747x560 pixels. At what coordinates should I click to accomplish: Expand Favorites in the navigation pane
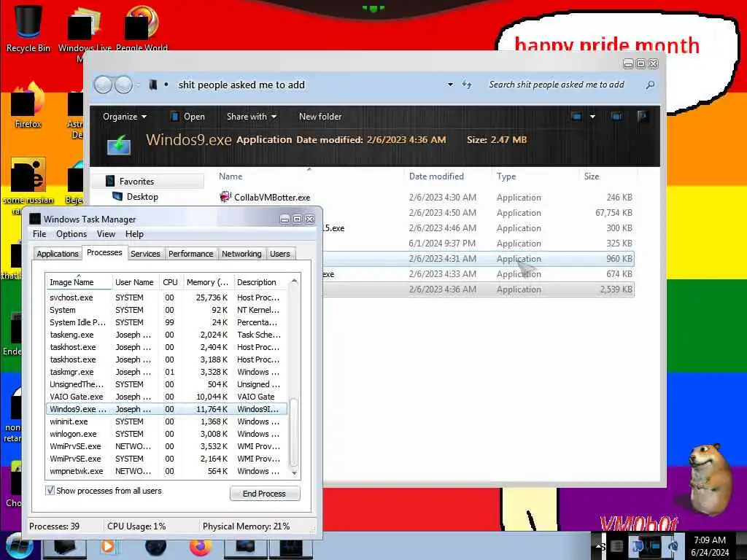(x=136, y=181)
